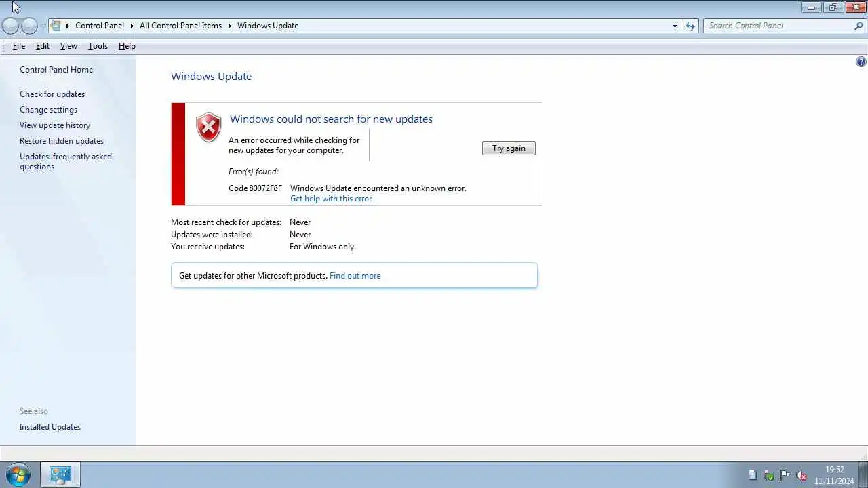Viewport: 868px width, 488px height.
Task: Open View update history link
Action: (x=55, y=125)
